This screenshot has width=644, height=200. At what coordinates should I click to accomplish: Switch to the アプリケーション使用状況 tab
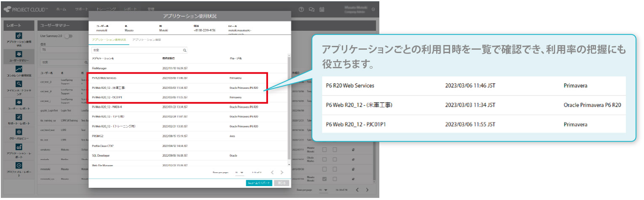click(109, 40)
